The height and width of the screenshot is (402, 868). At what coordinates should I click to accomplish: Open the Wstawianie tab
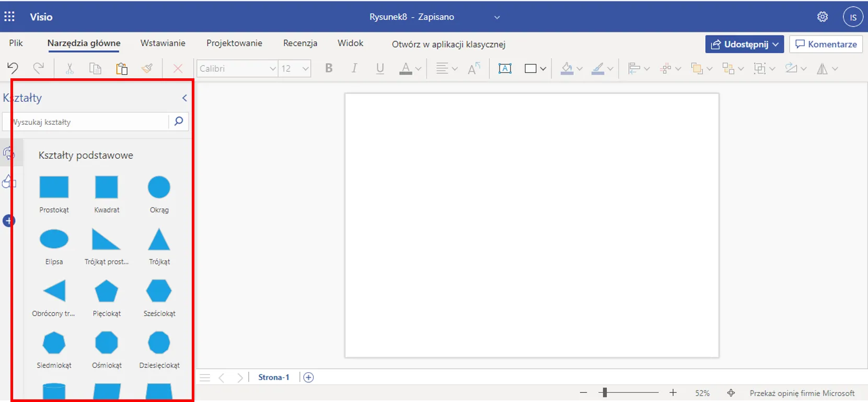(x=163, y=43)
